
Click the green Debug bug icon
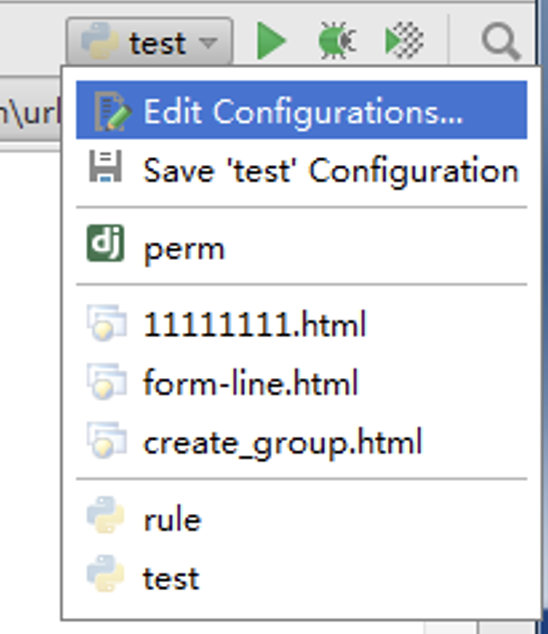(x=337, y=40)
